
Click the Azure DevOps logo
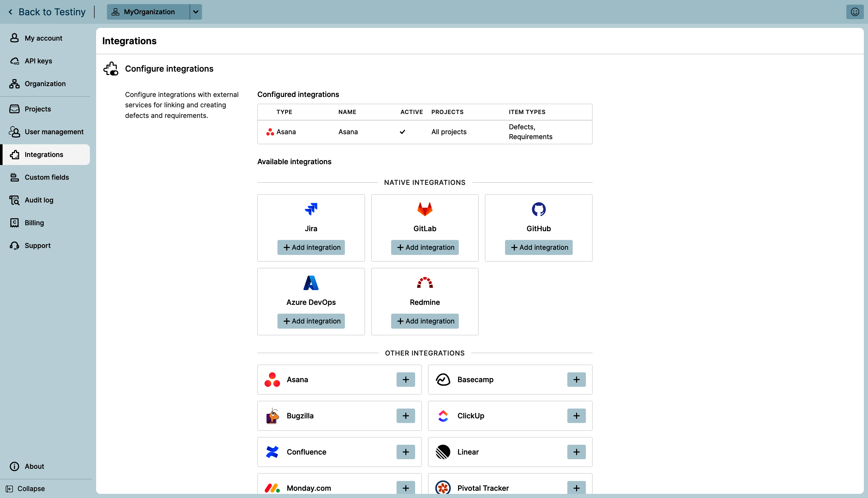(x=311, y=283)
